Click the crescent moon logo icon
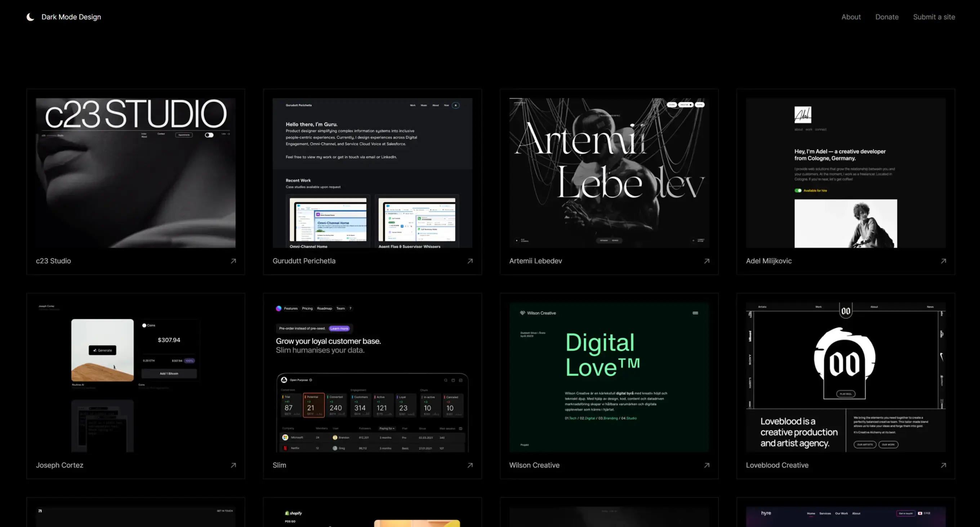The width and height of the screenshot is (980, 527). tap(30, 17)
